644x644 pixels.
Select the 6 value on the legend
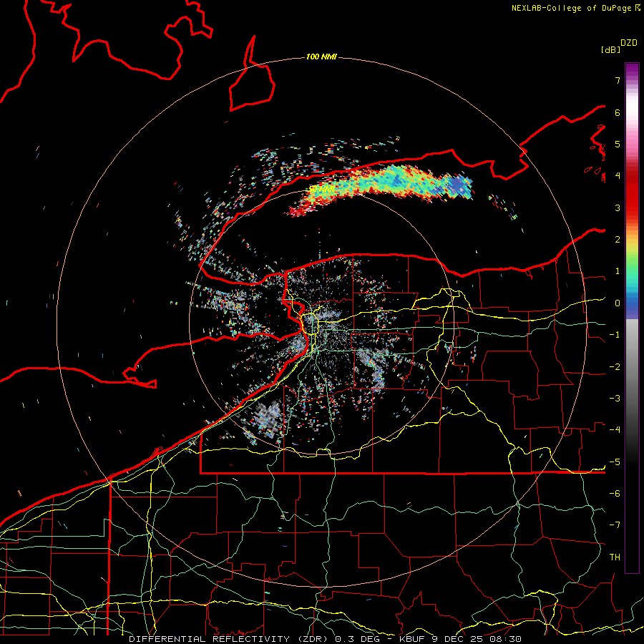click(618, 112)
